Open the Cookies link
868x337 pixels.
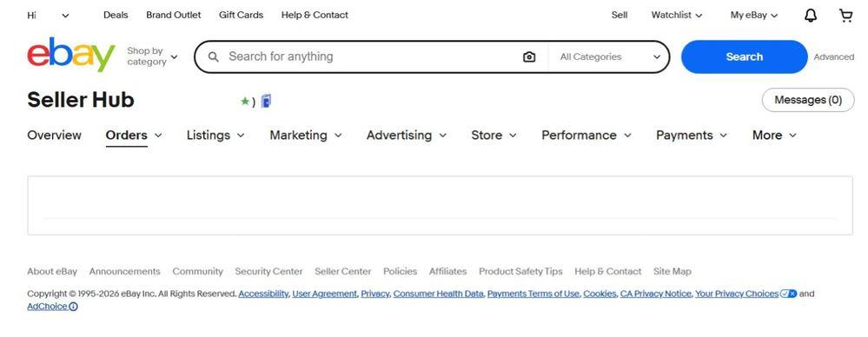point(600,294)
